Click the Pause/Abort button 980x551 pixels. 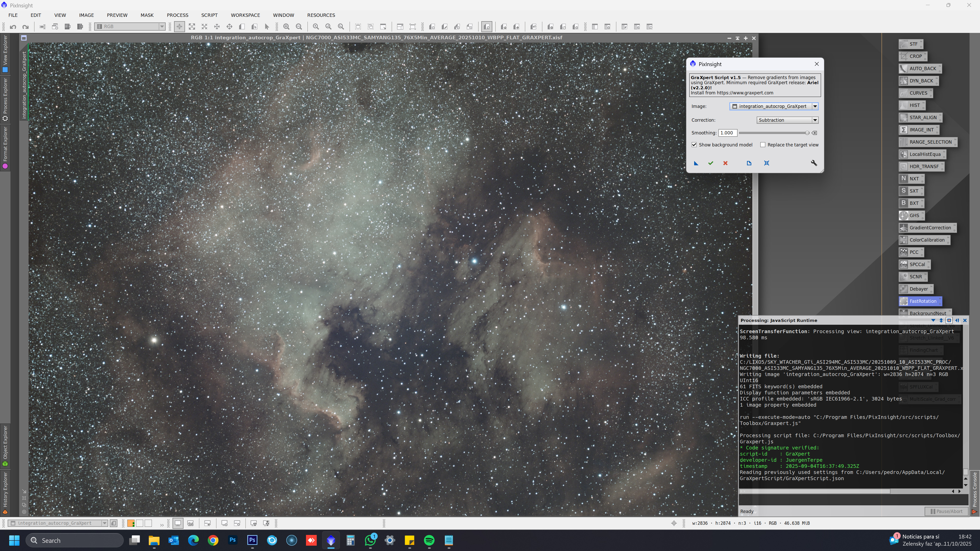[x=946, y=511]
